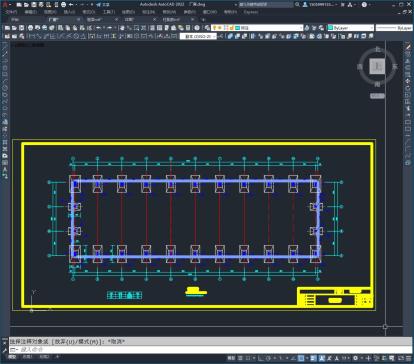Select the Line draw tool
The image size is (414, 364).
5,48
